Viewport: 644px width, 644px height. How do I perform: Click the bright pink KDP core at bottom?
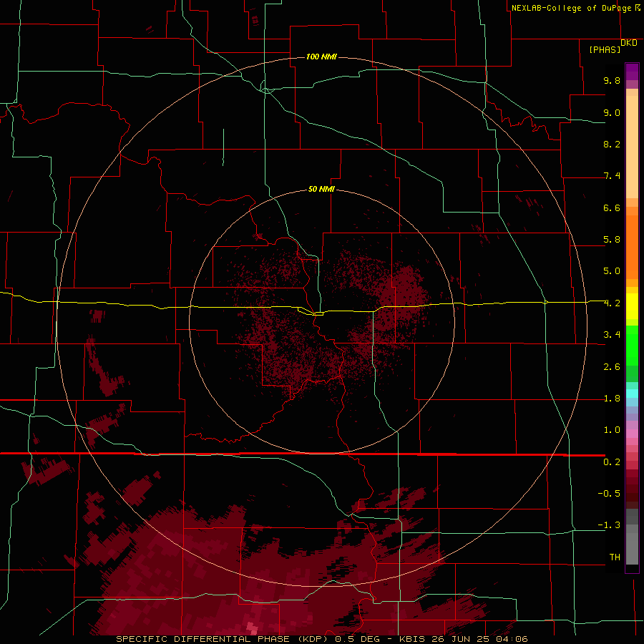[252, 628]
